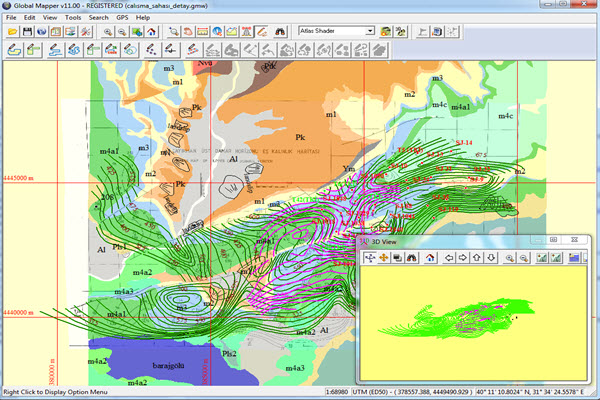Click the Open Data File folder icon

(11, 32)
